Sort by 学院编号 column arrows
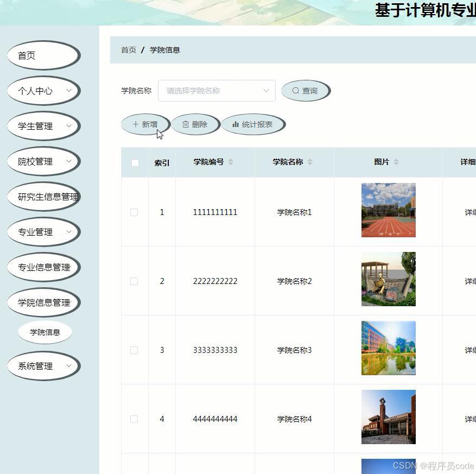The image size is (476, 474). coord(231,162)
